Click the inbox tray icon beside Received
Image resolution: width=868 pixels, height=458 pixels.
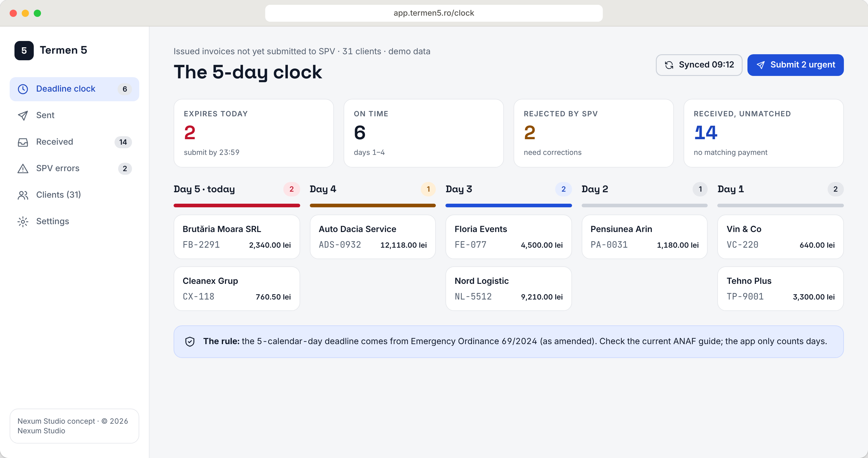tap(23, 142)
